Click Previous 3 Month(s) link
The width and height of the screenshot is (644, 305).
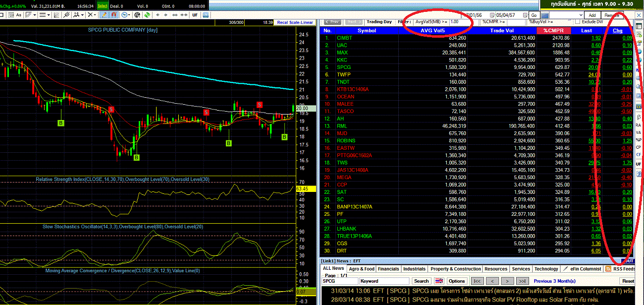[555, 281]
